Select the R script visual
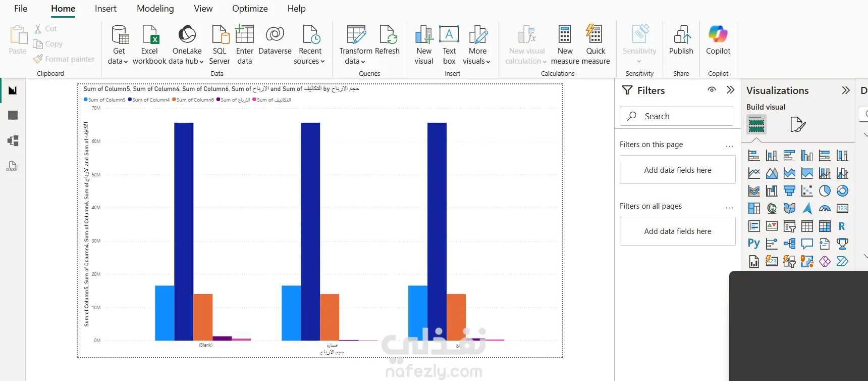The height and width of the screenshot is (381, 868). [x=842, y=226]
